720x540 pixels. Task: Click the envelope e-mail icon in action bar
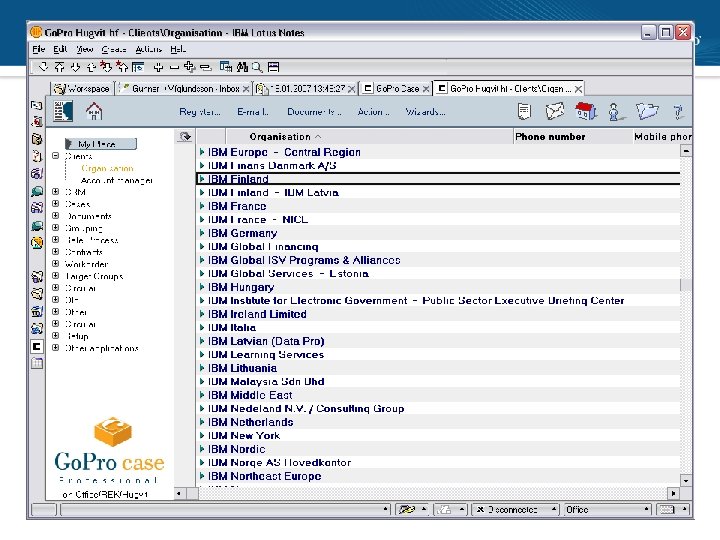(x=554, y=112)
